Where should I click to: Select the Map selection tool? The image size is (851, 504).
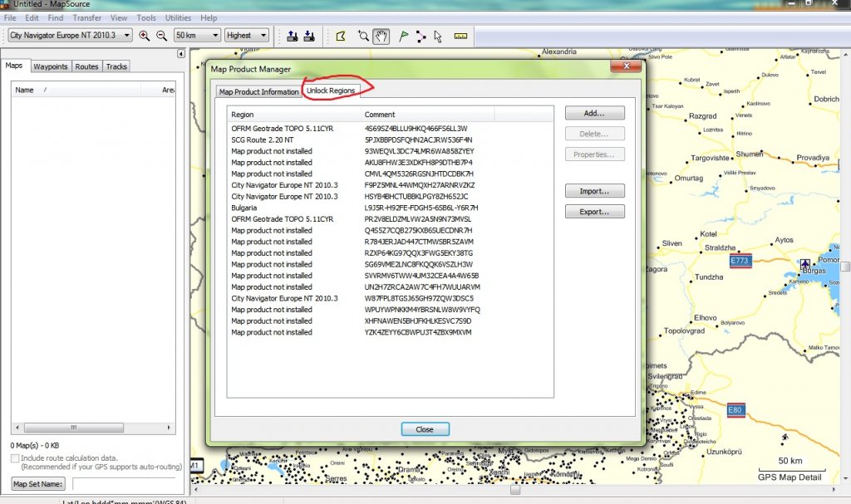click(341, 36)
